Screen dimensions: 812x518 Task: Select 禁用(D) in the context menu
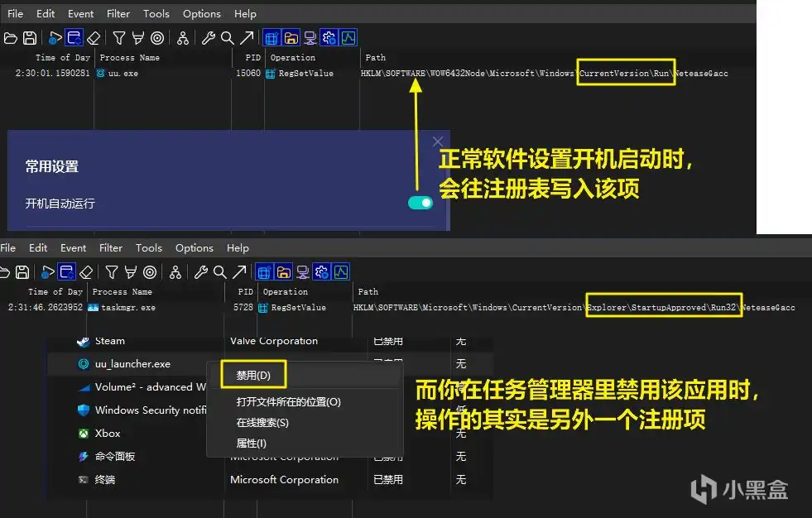pos(252,374)
